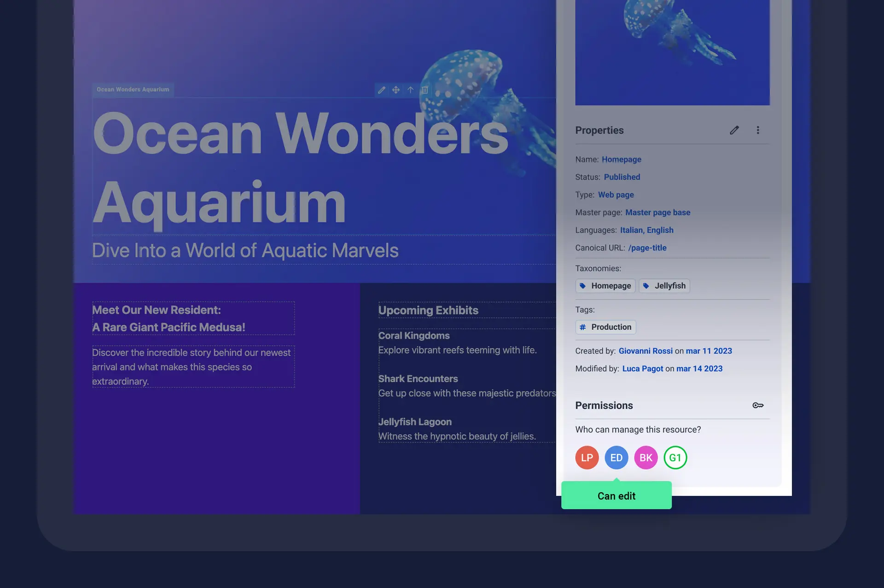Select the Jellyfish taxonomy chip
Viewport: 884px width, 588px height.
[664, 286]
